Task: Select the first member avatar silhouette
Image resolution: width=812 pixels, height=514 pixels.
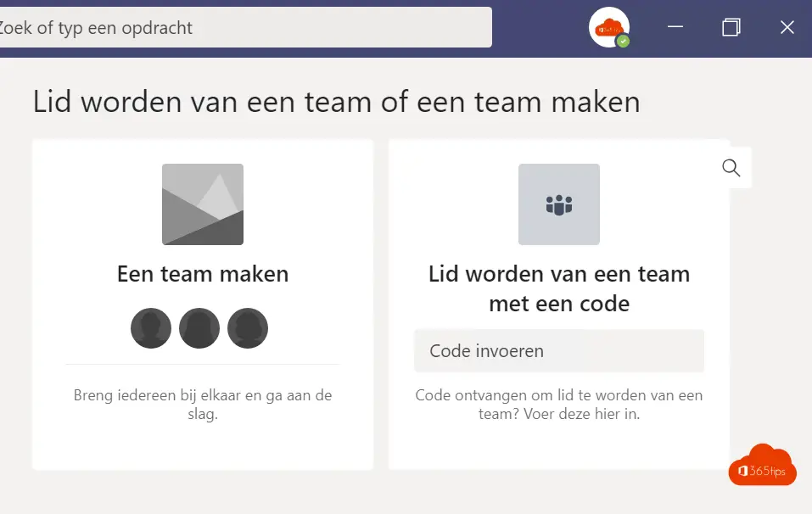Action: [151, 328]
